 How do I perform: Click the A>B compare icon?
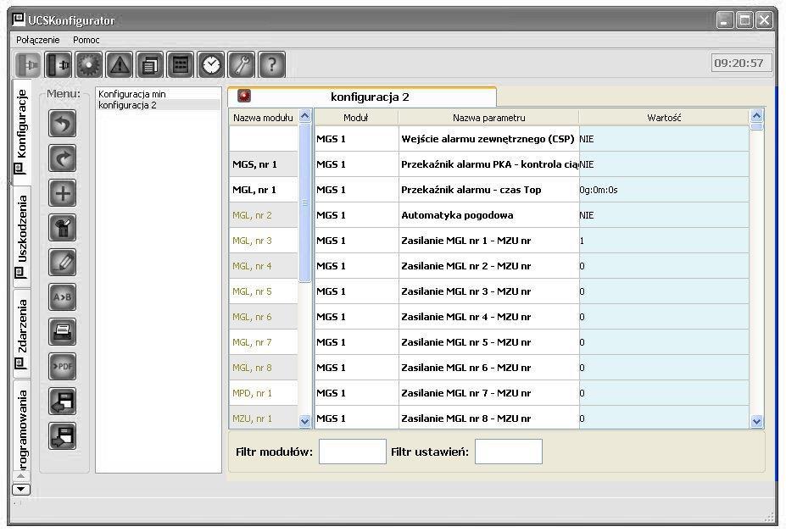point(63,297)
